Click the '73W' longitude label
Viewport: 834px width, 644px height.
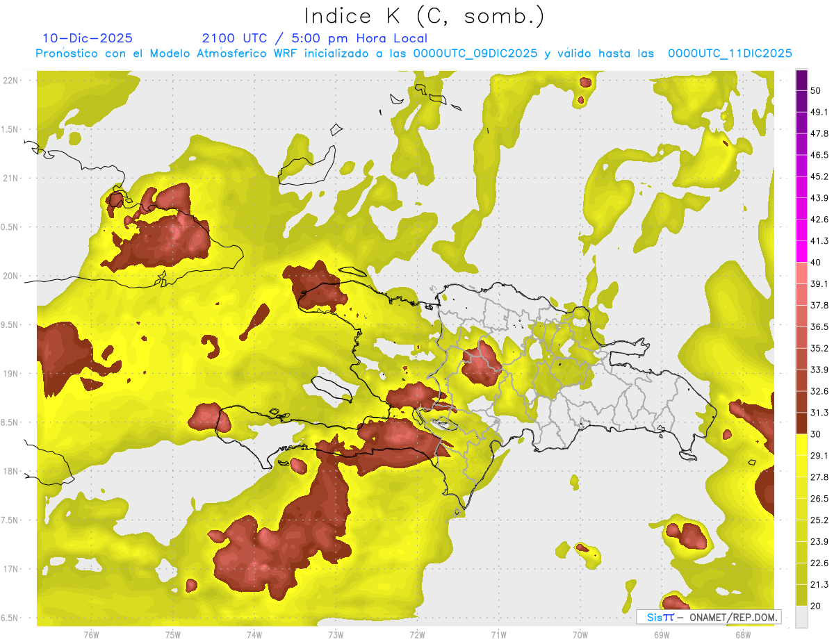point(336,634)
